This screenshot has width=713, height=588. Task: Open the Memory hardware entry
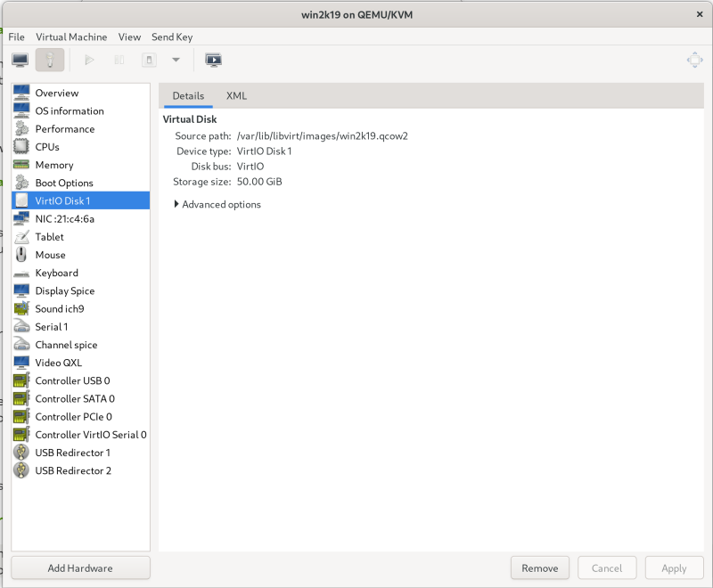[80, 165]
